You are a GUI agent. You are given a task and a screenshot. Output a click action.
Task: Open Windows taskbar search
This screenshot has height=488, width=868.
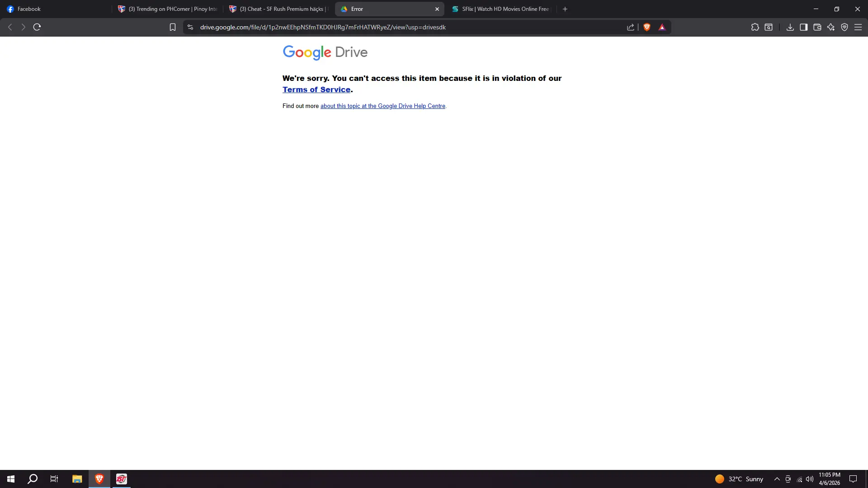[x=33, y=479]
